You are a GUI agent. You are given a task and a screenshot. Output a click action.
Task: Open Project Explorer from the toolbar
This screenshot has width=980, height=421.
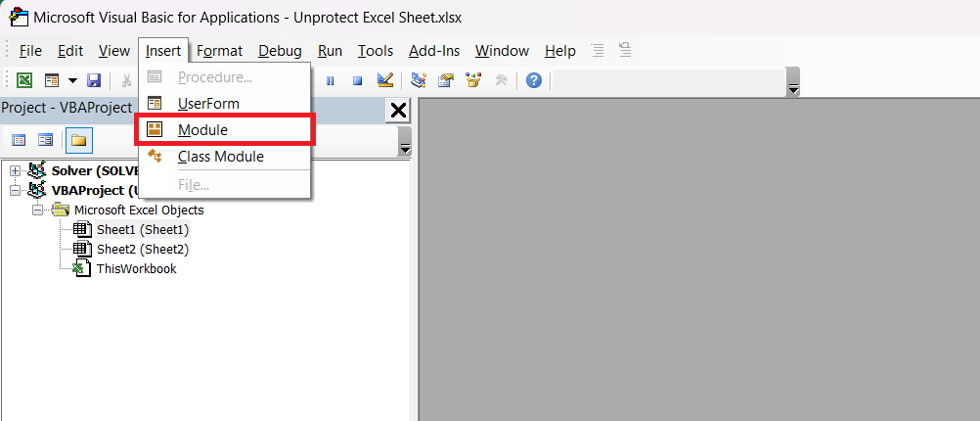[419, 80]
